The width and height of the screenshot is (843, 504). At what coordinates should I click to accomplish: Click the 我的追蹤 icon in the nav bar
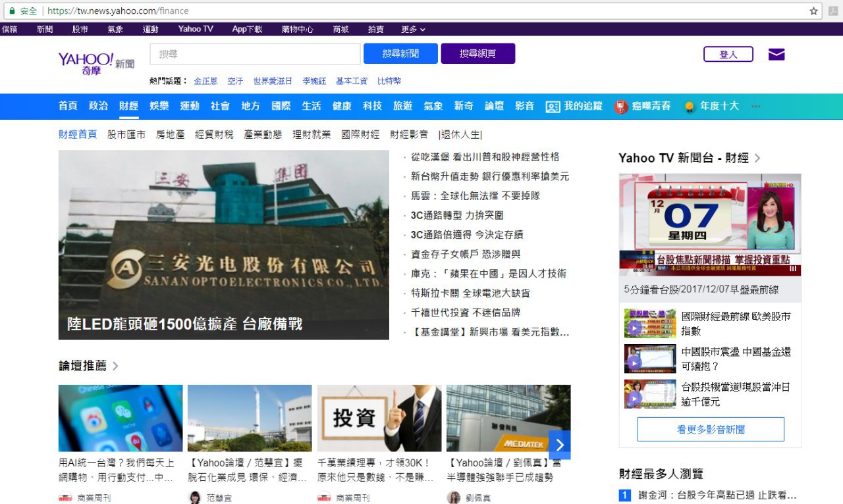[553, 107]
